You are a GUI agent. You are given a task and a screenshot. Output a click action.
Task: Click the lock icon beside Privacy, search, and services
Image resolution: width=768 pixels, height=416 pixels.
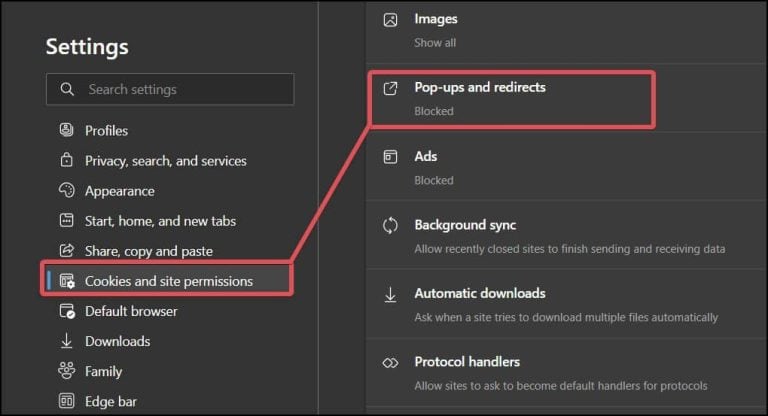point(67,160)
